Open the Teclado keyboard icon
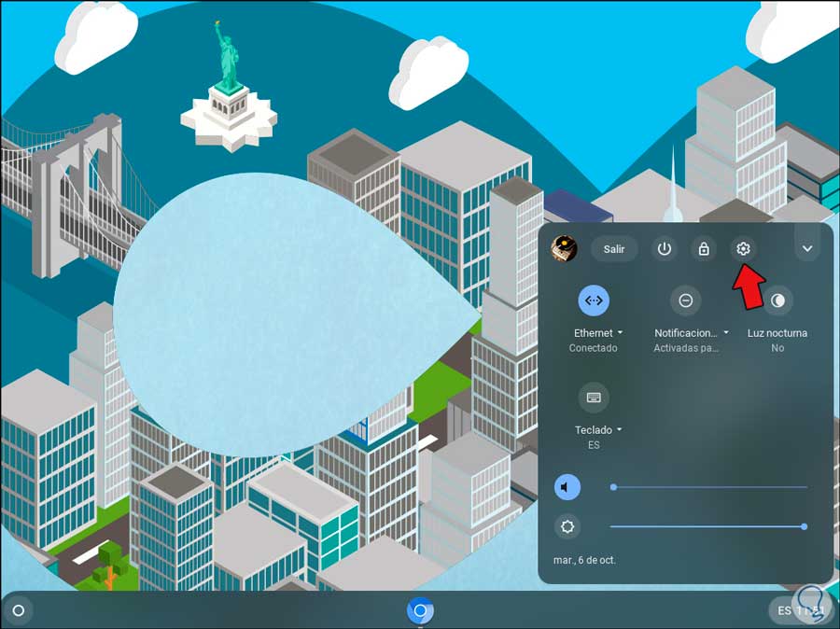The width and height of the screenshot is (840, 629). (594, 398)
